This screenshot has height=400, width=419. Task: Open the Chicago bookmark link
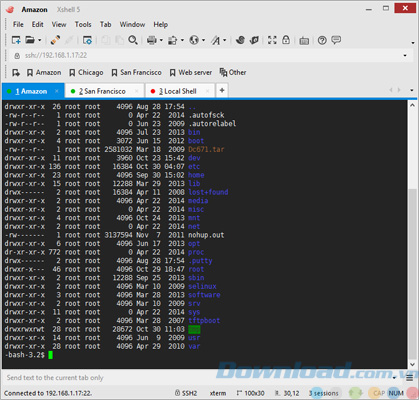86,72
